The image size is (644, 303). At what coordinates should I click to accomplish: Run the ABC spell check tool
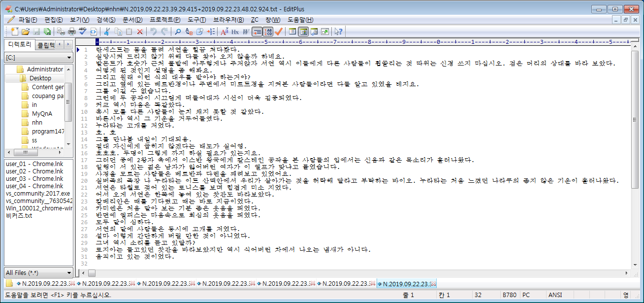click(x=82, y=32)
